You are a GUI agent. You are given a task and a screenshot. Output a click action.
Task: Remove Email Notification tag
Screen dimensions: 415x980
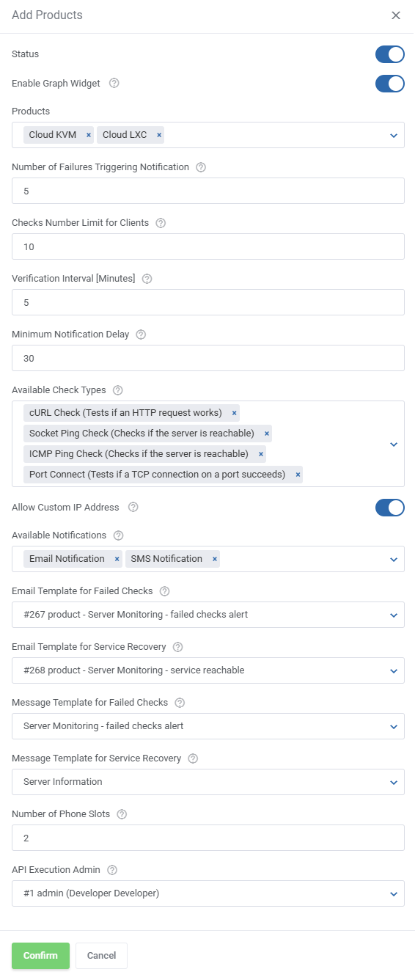[x=117, y=559]
